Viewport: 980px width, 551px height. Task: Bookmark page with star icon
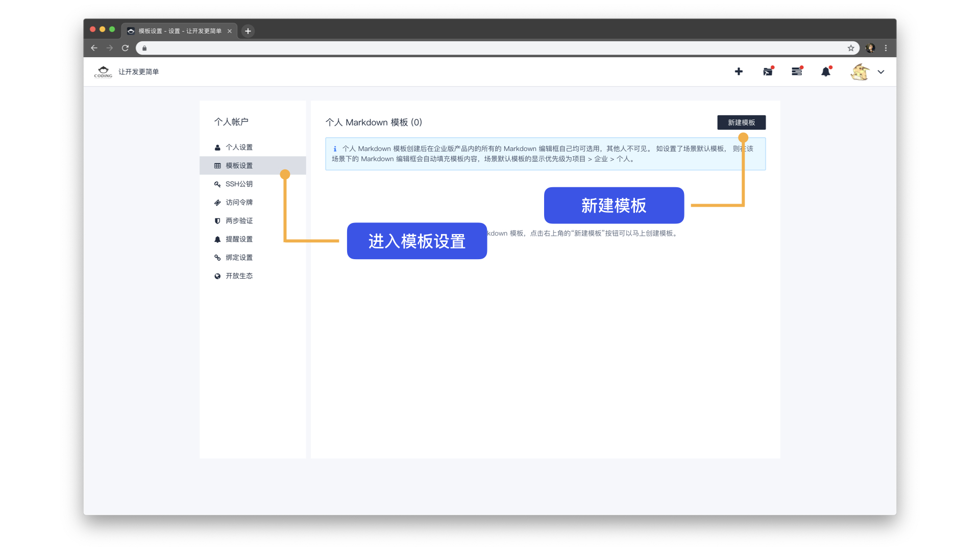pos(851,48)
